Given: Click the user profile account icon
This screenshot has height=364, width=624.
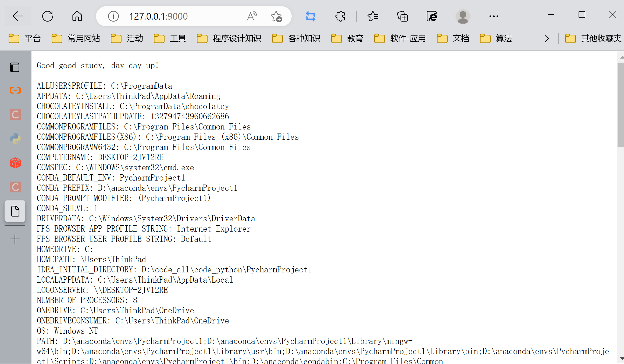Looking at the screenshot, I should (462, 16).
